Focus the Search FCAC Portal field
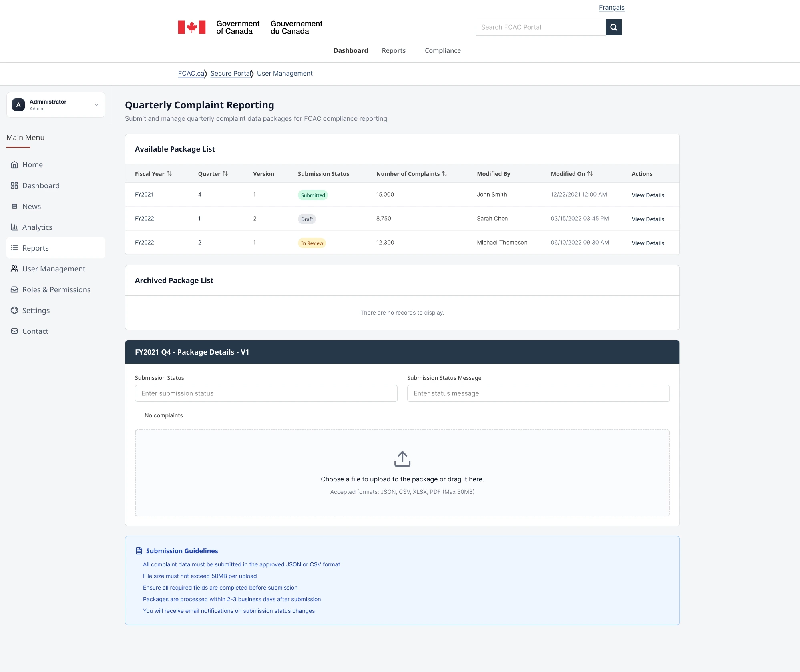800x672 pixels. coord(541,27)
